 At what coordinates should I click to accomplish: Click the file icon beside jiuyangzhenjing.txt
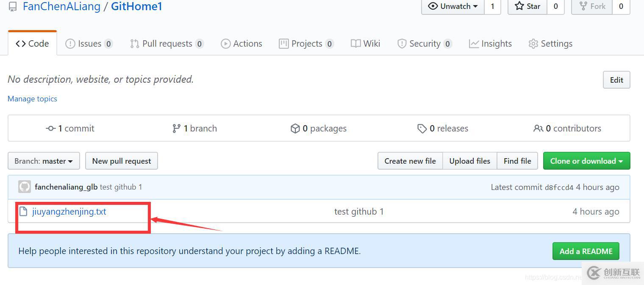click(23, 212)
